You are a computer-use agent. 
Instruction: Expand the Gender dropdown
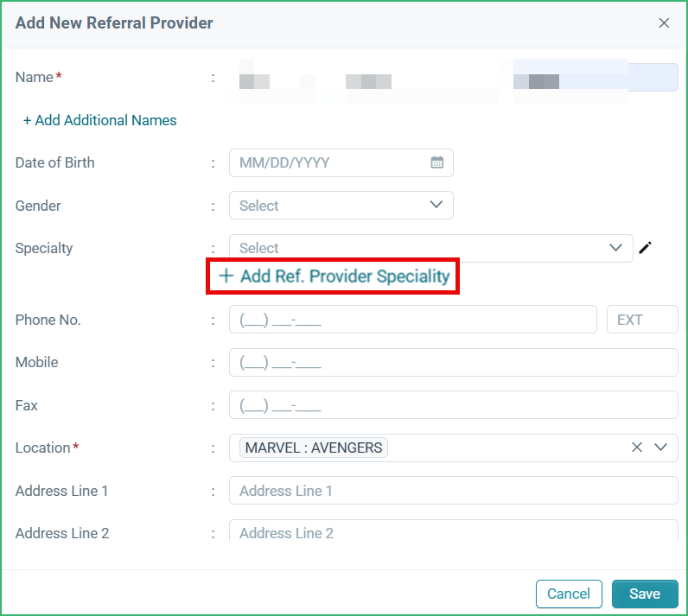pyautogui.click(x=341, y=206)
